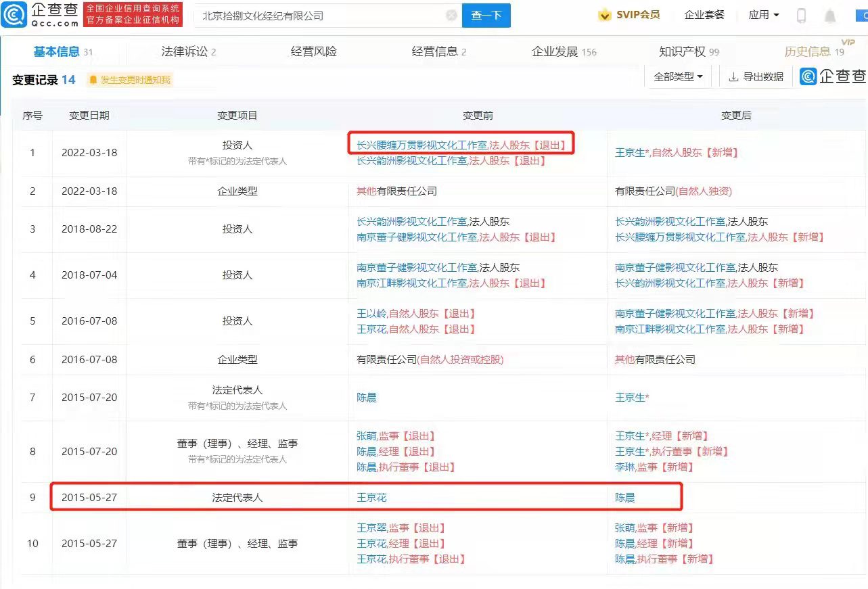
Task: Expand the 全部类型 filter dropdown
Action: (x=678, y=77)
